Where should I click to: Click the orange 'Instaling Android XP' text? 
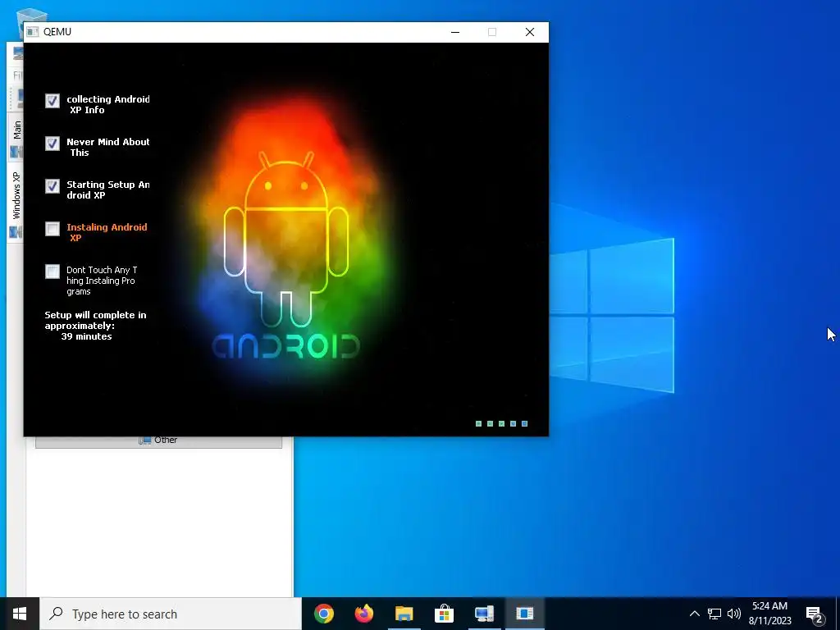(x=107, y=232)
